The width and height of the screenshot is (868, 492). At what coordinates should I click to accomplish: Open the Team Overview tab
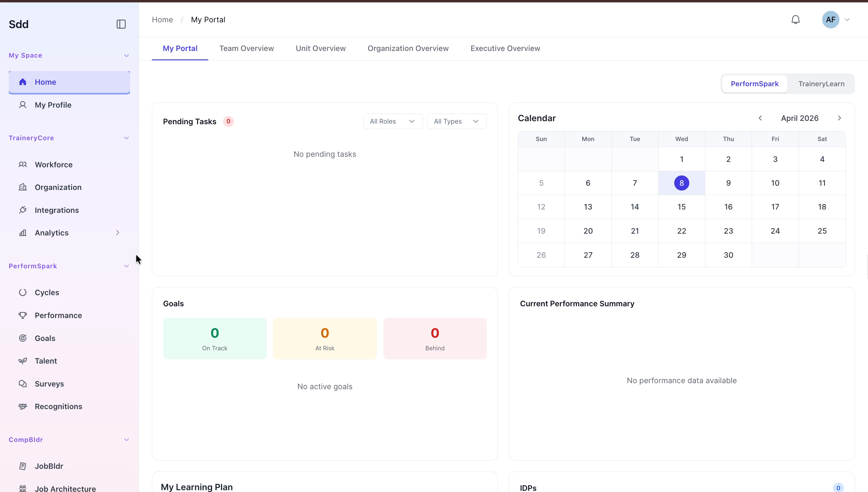247,48
